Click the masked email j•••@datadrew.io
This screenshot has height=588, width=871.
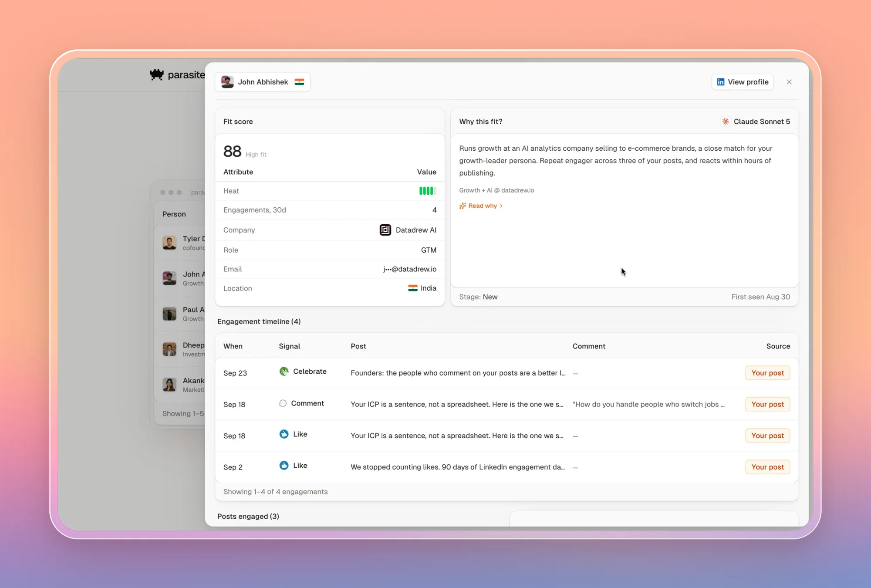click(409, 269)
